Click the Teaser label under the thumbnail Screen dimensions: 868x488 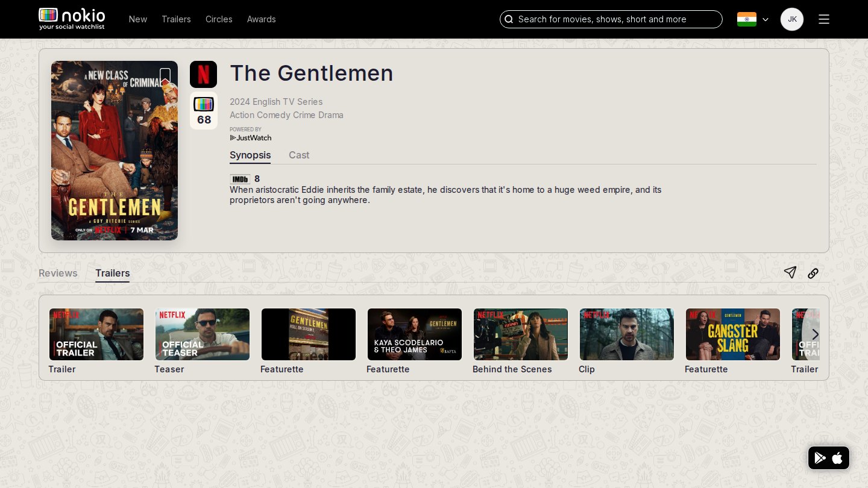click(169, 369)
